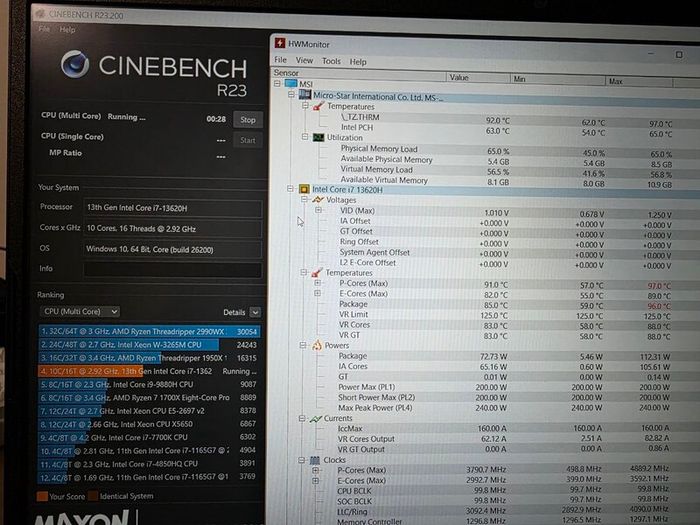Viewport: 700px width, 525px height.
Task: Open Cinebench File menu
Action: [44, 29]
